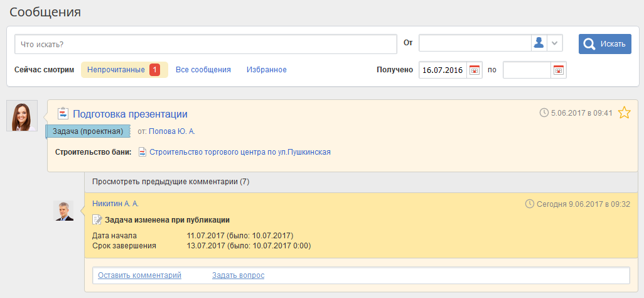Switch to Избранное tab
This screenshot has height=298, width=644.
[x=266, y=70]
